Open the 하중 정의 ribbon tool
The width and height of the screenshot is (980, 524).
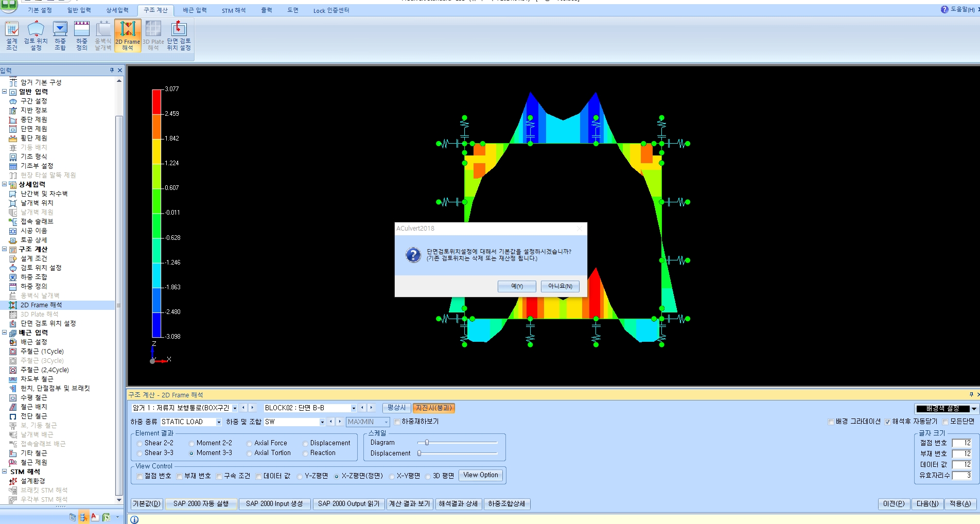pos(82,35)
